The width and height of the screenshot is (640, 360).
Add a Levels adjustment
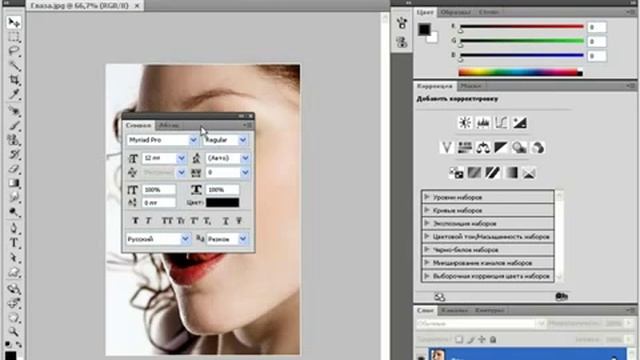483,122
